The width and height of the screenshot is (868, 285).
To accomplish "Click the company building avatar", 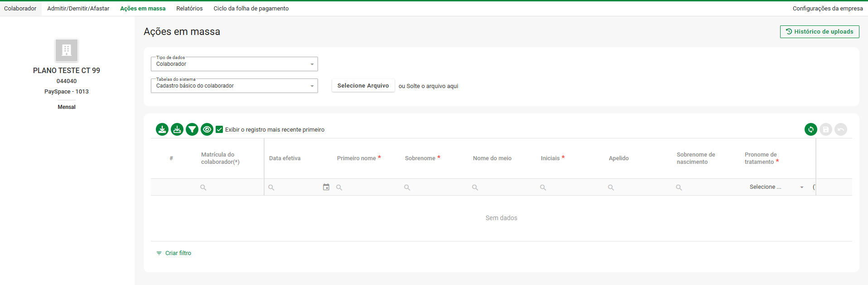I will [x=67, y=50].
